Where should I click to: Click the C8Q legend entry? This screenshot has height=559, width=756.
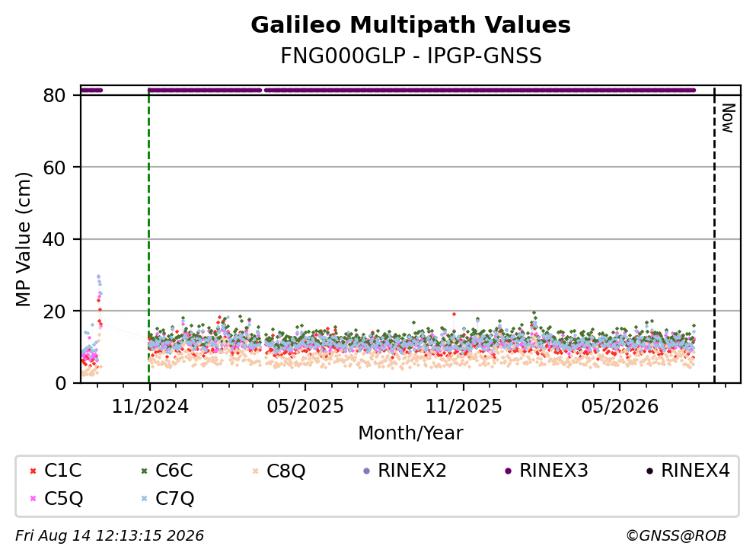[x=279, y=470]
